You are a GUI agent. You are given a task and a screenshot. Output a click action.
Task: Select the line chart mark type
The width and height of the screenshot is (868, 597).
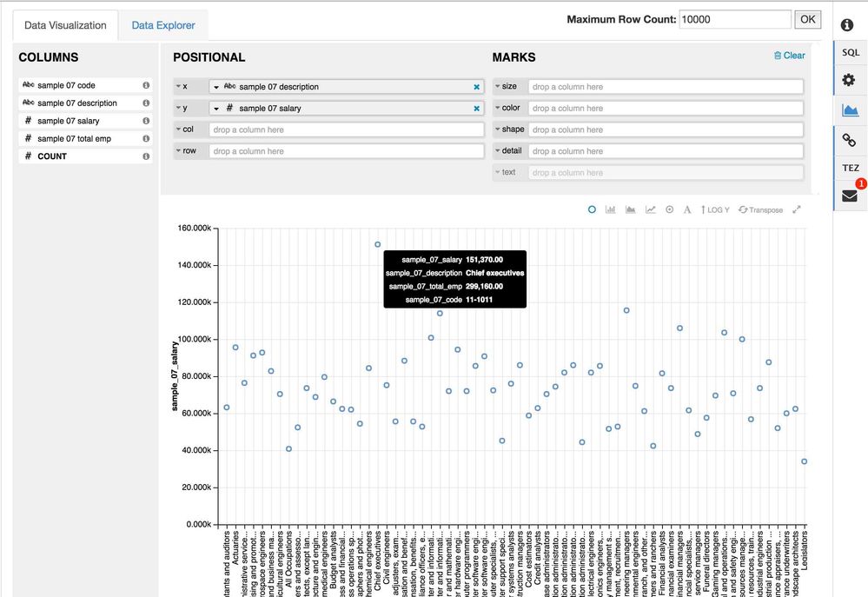coord(651,210)
